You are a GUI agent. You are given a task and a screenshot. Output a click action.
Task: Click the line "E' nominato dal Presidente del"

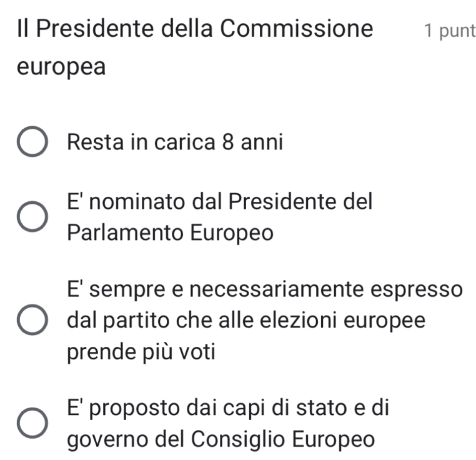point(221,202)
